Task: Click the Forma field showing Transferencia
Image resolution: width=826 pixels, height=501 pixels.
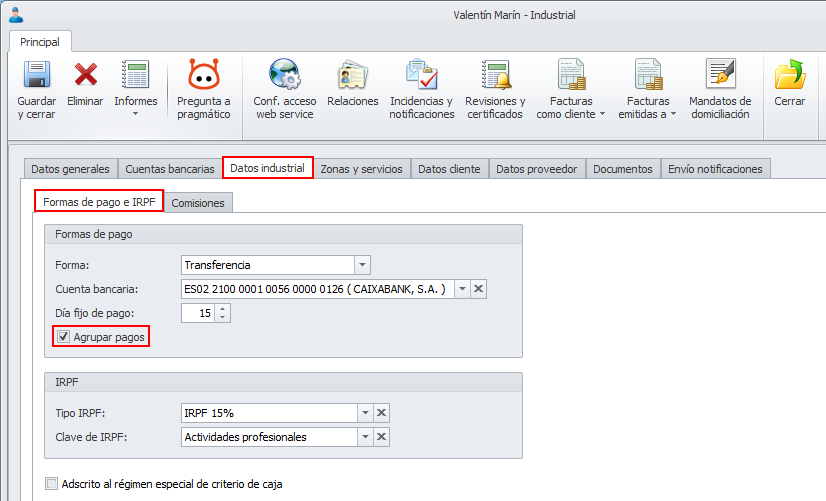Action: coord(268,265)
